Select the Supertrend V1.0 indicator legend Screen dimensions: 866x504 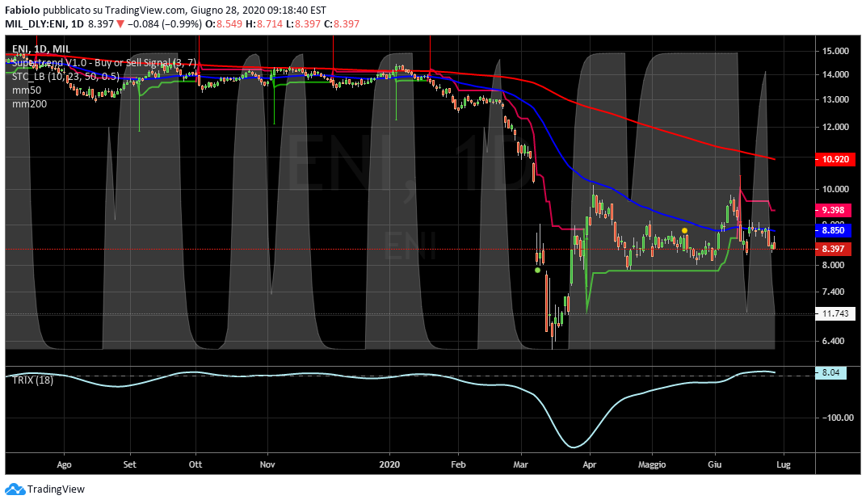pos(104,62)
